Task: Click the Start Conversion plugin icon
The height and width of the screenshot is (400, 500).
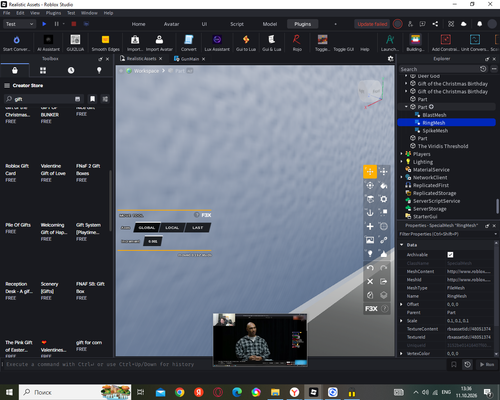Action: coord(16,43)
